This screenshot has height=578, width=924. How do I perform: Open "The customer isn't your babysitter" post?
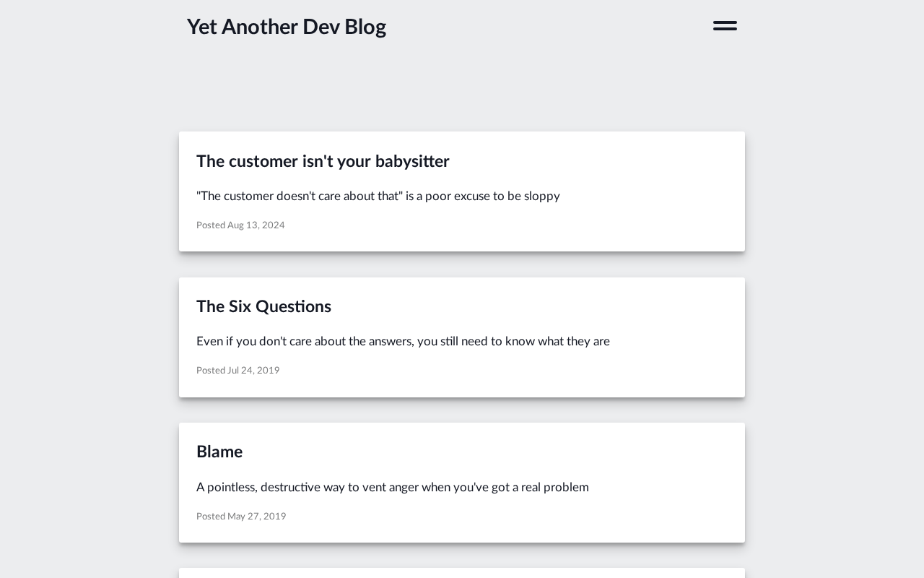[x=323, y=162]
